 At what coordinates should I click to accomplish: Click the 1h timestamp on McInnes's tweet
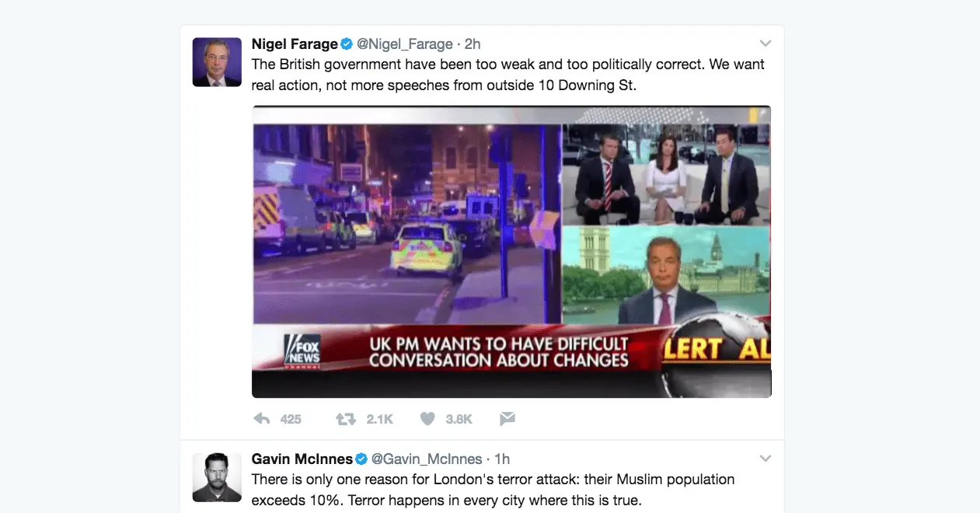click(502, 459)
